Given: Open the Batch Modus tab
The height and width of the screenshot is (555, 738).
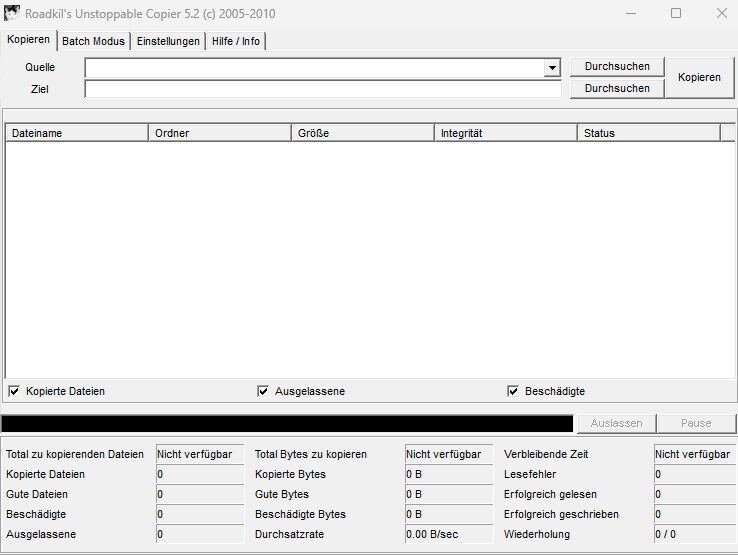Looking at the screenshot, I should coord(93,41).
